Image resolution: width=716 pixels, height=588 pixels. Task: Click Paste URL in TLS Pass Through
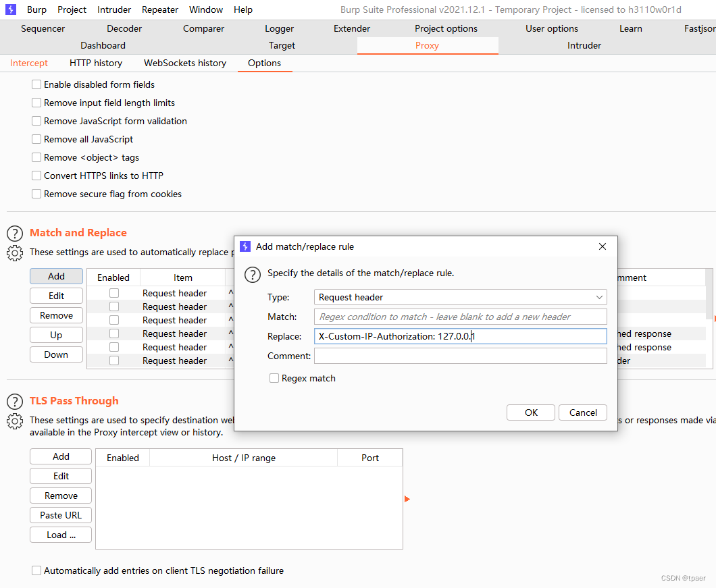pos(61,515)
